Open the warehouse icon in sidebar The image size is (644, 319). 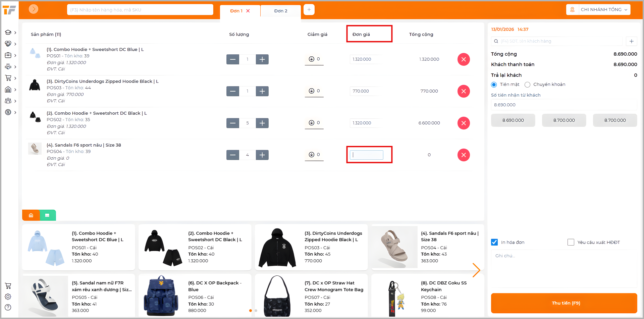point(8,90)
